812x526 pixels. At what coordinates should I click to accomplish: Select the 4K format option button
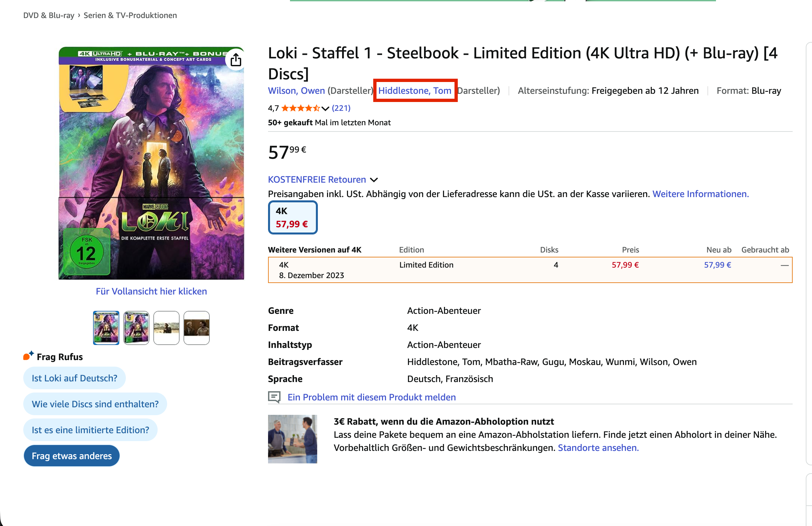click(x=292, y=217)
